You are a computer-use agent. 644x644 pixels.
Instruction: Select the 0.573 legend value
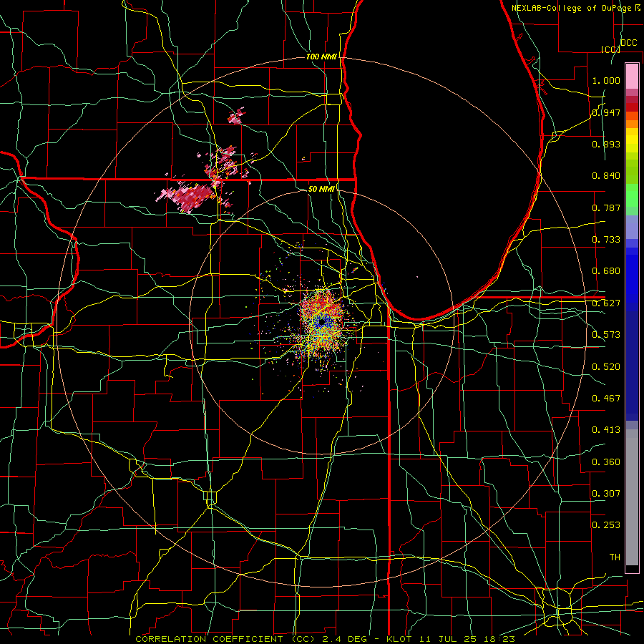606,335
